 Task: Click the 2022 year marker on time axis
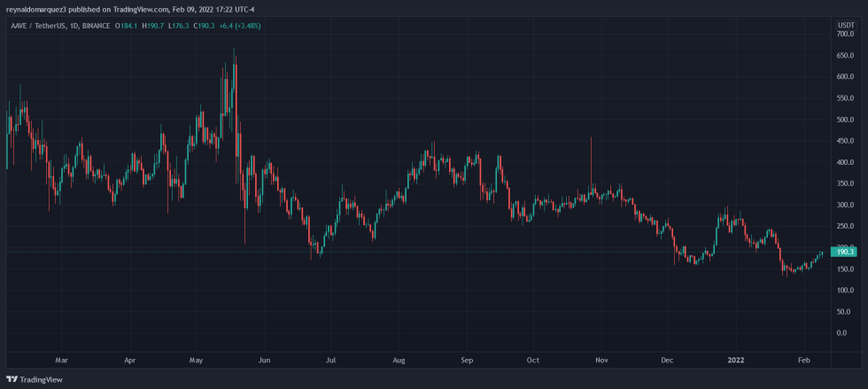point(736,361)
